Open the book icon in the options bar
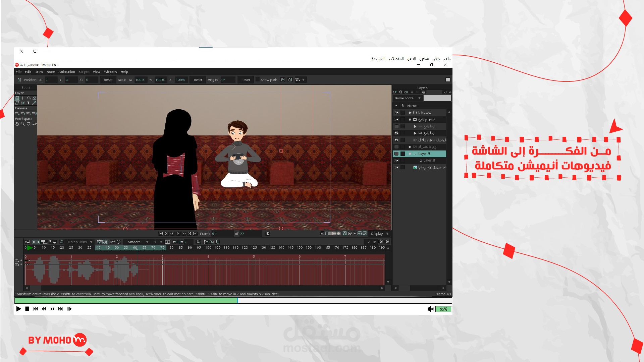Image resolution: width=644 pixels, height=362 pixels. [x=447, y=80]
